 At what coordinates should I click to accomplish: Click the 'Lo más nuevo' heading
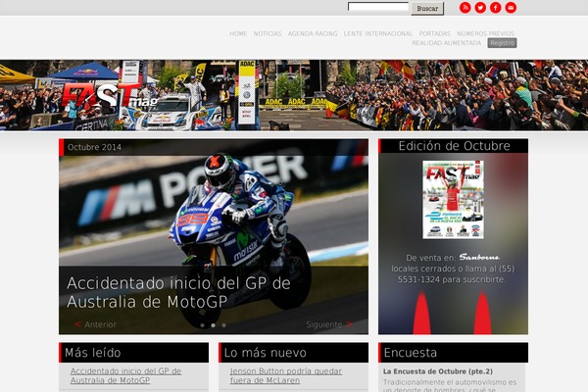point(266,353)
